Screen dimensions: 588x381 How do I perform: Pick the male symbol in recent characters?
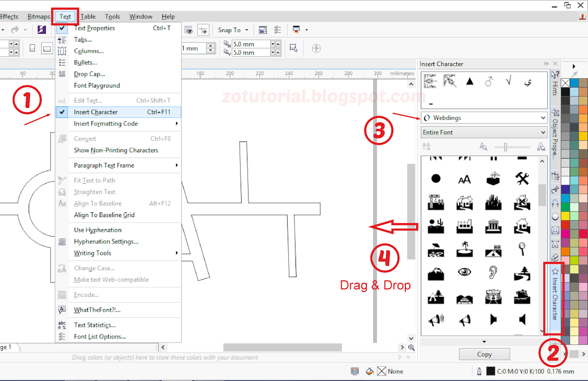tap(489, 81)
